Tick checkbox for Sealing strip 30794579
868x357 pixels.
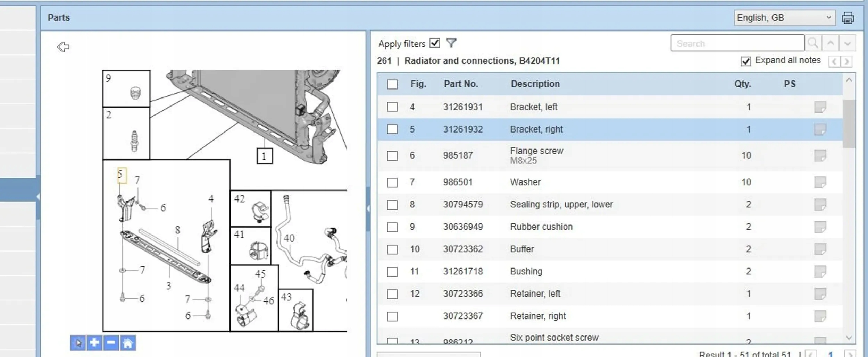[x=392, y=205]
